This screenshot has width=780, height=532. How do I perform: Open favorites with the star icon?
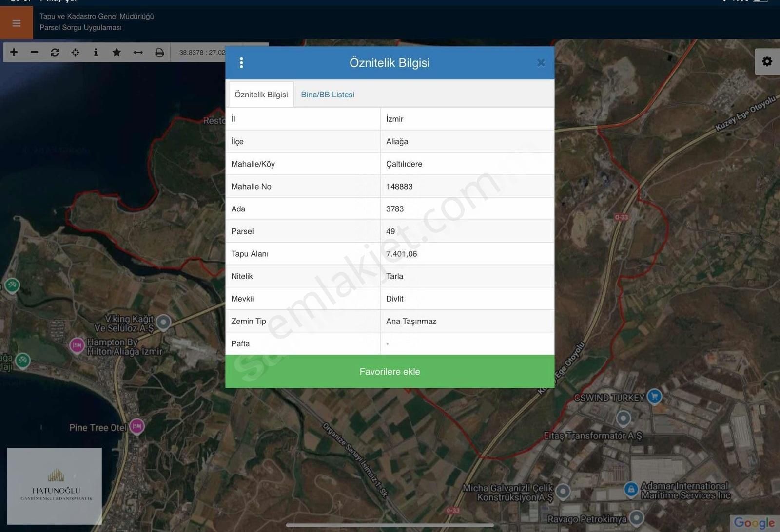click(117, 52)
